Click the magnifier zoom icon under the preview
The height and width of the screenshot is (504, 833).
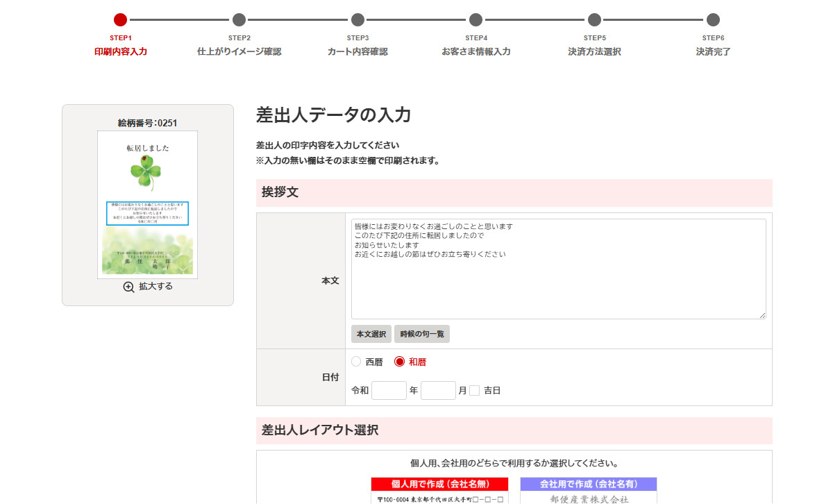click(128, 287)
